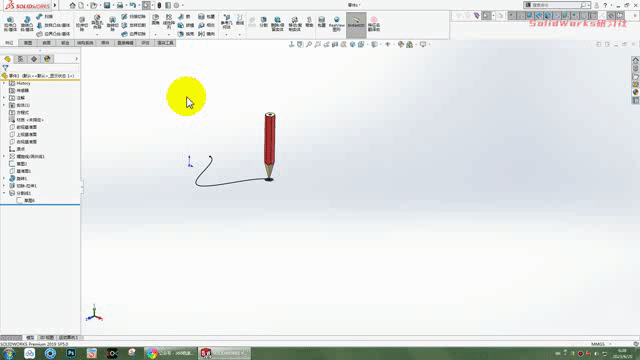Switch to the 草图 (Sketch) ribbon tab
The image size is (640, 360).
(28, 43)
